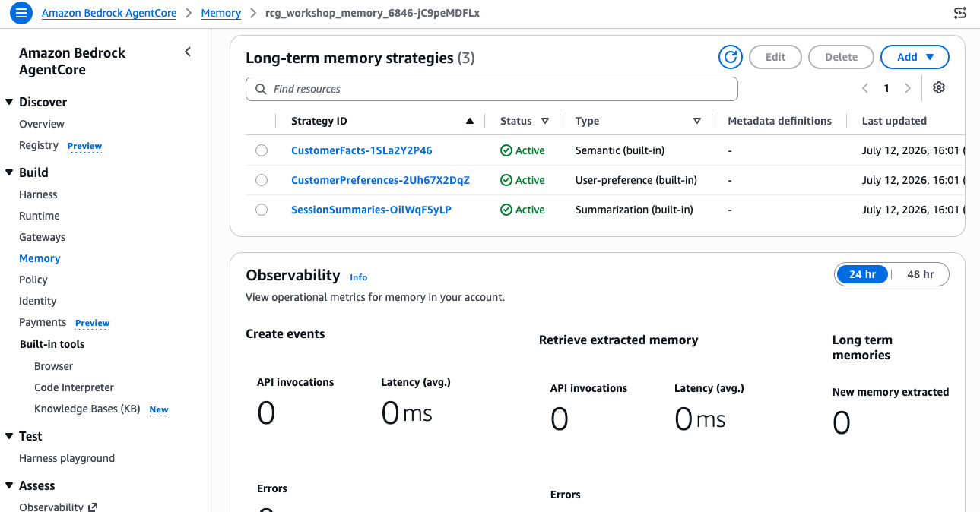This screenshot has height=512, width=980.
Task: Go to previous page of strategies
Action: (865, 88)
